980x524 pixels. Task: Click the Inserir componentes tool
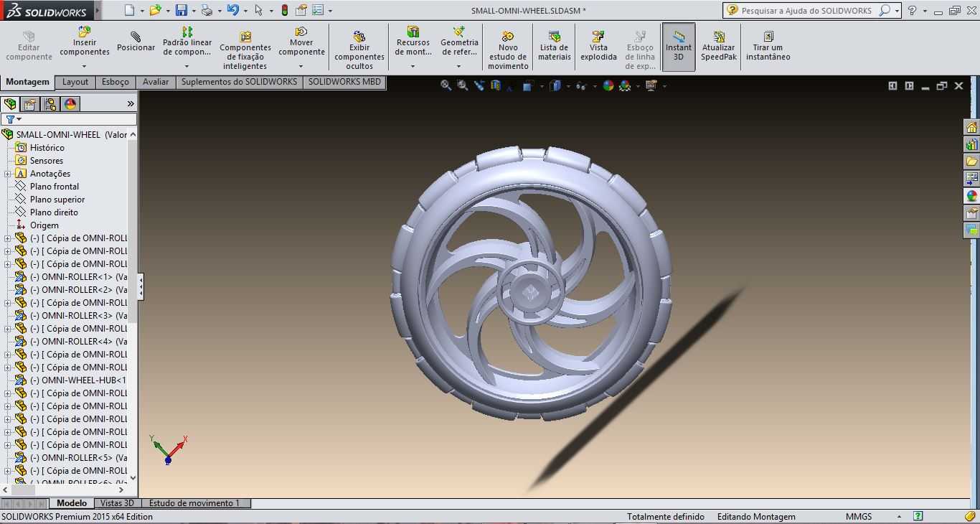point(85,42)
